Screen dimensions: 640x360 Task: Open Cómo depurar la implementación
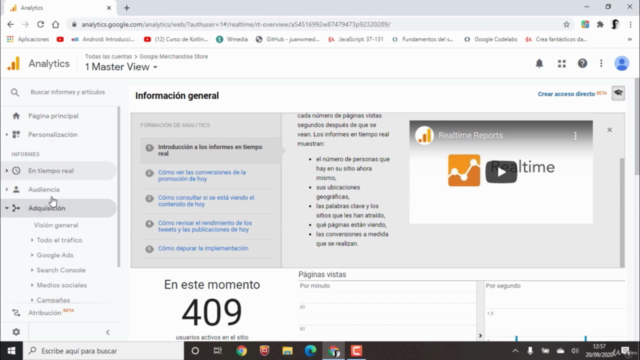pyautogui.click(x=203, y=248)
